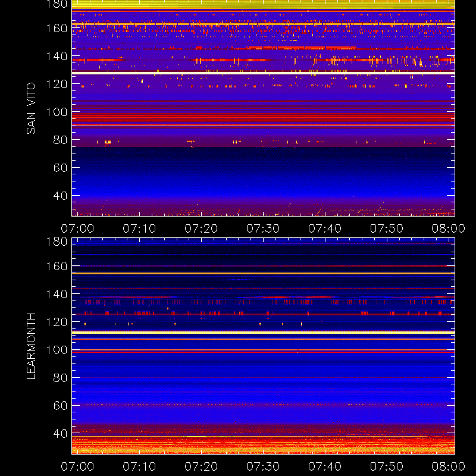Click the LEARMONTH vertical axis title
The height and width of the screenshot is (476, 476).
[31, 346]
